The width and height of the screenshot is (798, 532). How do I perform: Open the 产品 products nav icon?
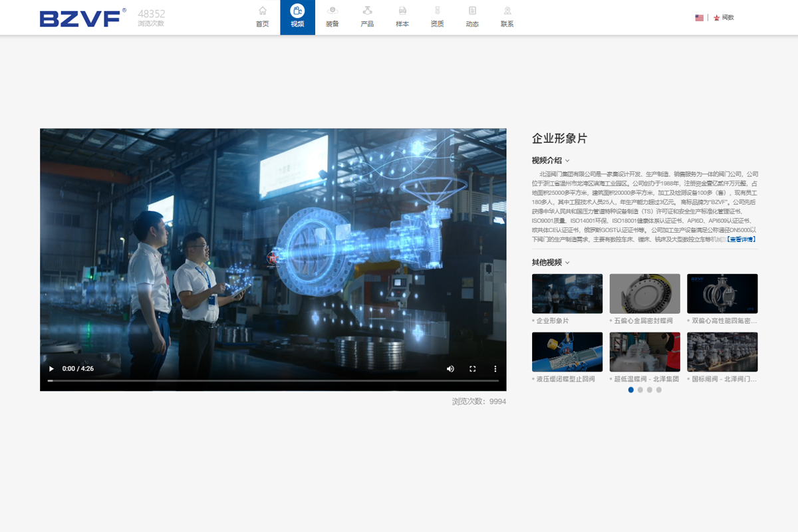point(367,11)
